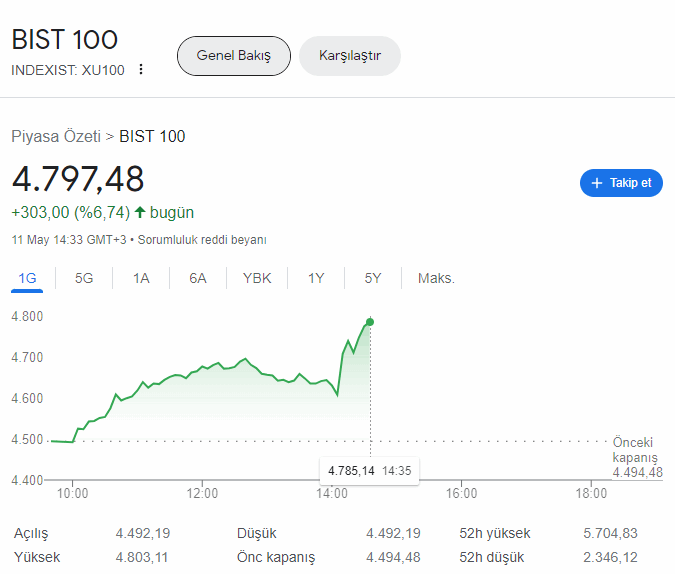Open the Piyasa Özeti breadcrumb link

coord(56,137)
